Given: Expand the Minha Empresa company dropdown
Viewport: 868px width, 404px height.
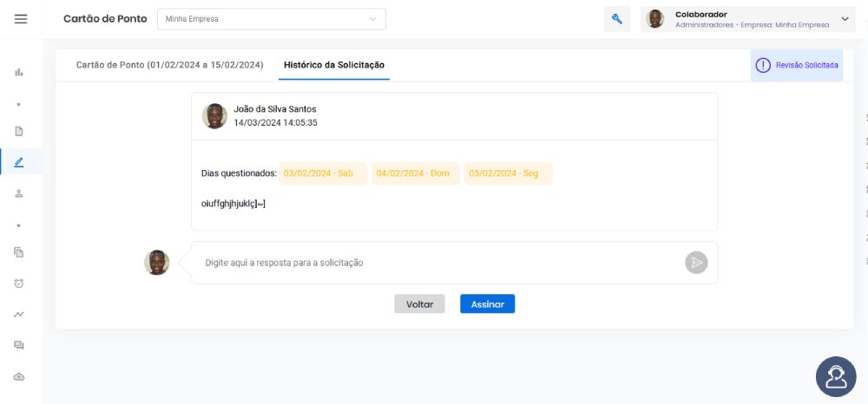Looking at the screenshot, I should (x=271, y=19).
